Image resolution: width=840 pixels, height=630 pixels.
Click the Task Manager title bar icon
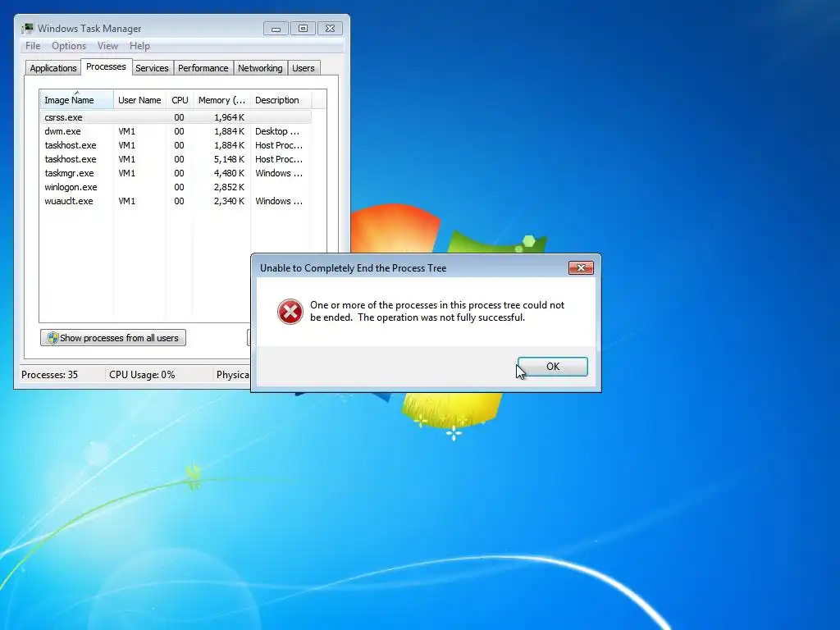pos(27,28)
